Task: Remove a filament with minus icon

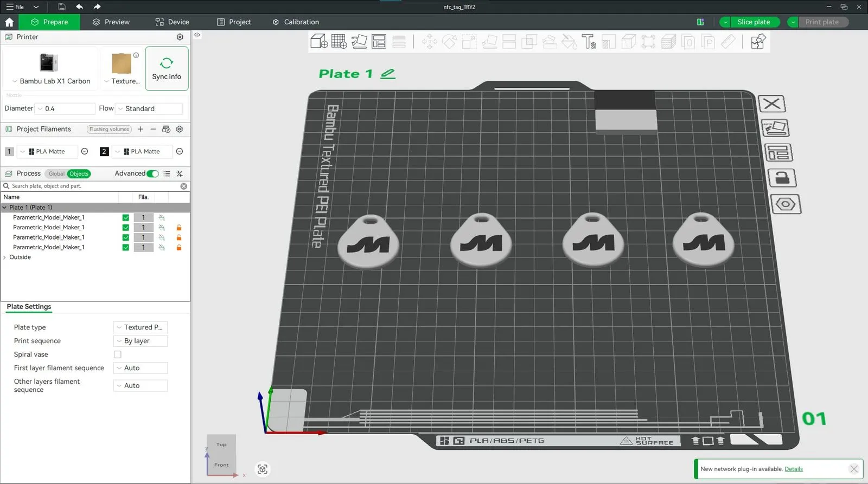Action: (153, 129)
